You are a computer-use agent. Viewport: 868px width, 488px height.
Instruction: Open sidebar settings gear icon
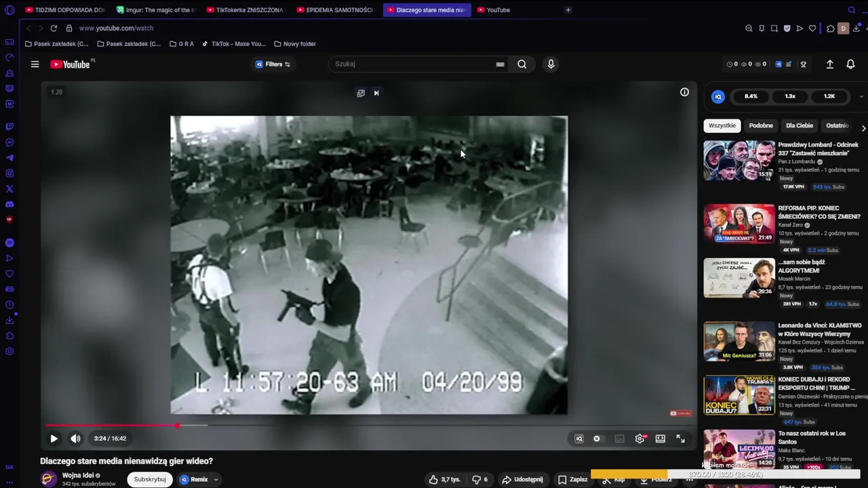click(9, 351)
